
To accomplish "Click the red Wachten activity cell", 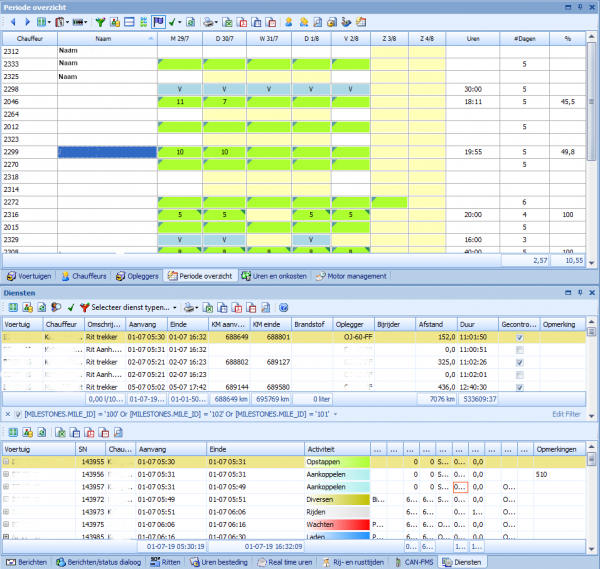I will 337,525.
